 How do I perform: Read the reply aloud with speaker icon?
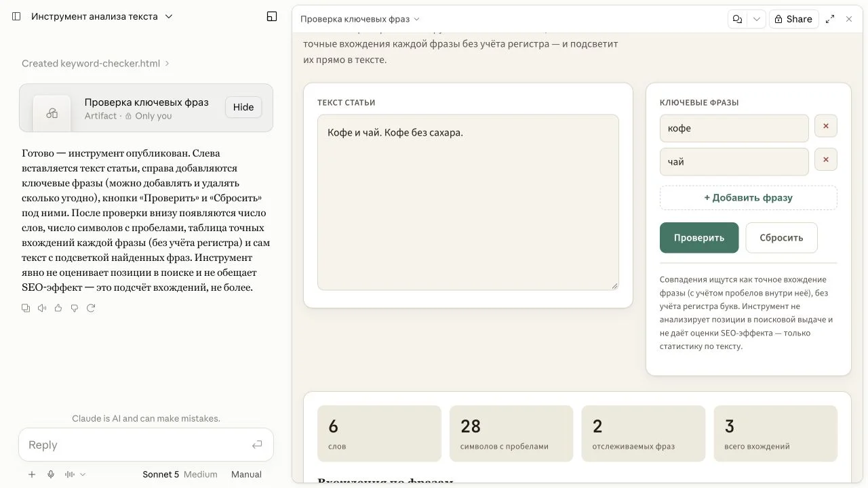pyautogui.click(x=42, y=308)
